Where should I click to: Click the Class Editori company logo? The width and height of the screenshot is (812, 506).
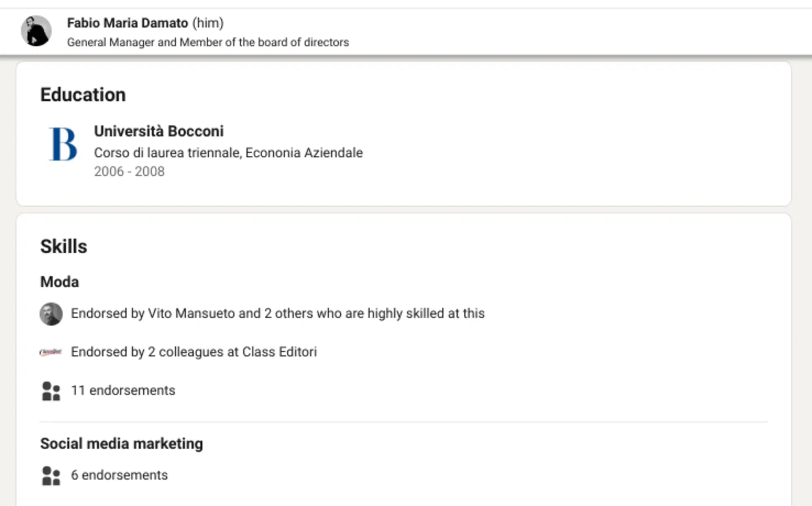[51, 351]
